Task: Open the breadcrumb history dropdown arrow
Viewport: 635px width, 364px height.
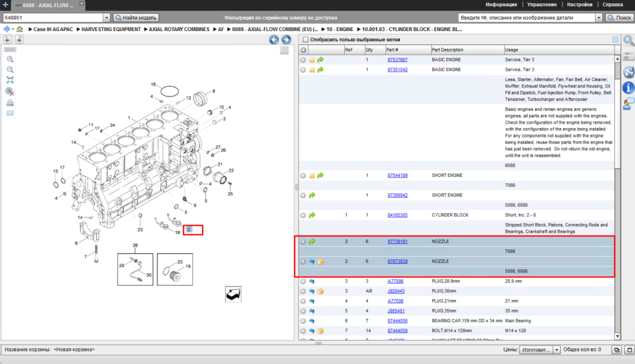Action: coord(13,29)
